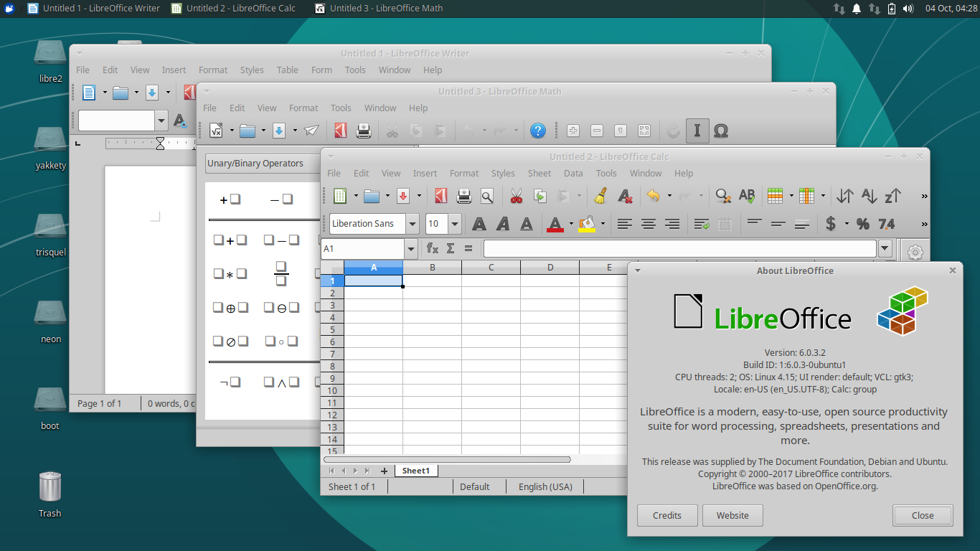Sort Descending in Calc toolbar

point(892,196)
